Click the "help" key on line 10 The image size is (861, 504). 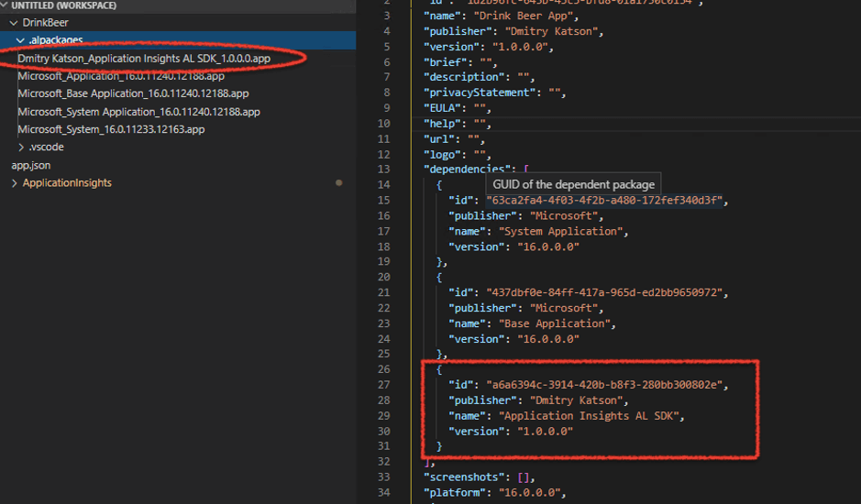tap(442, 124)
